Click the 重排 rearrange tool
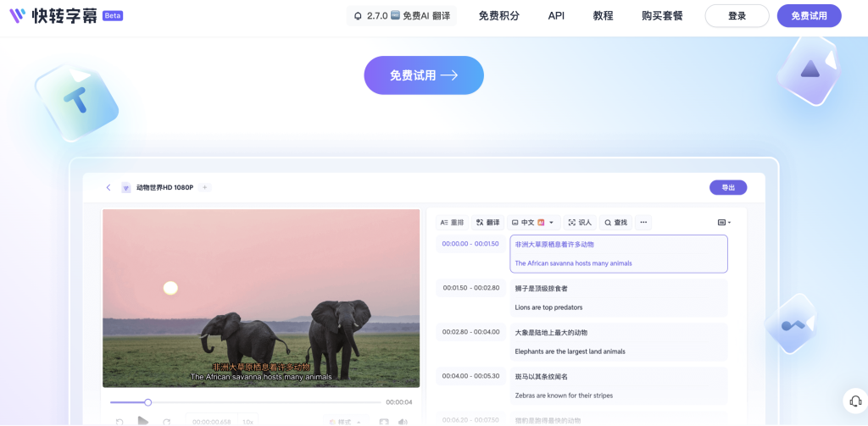 click(x=452, y=223)
